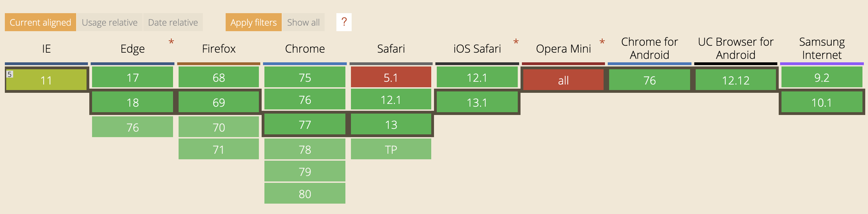This screenshot has height=214, width=868.
Task: Switch to Usage relative view
Action: point(109,22)
